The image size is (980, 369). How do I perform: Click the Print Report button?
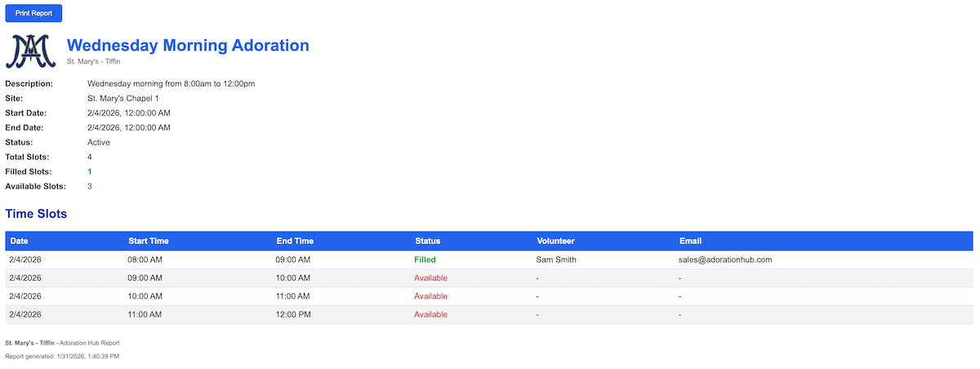[x=33, y=13]
